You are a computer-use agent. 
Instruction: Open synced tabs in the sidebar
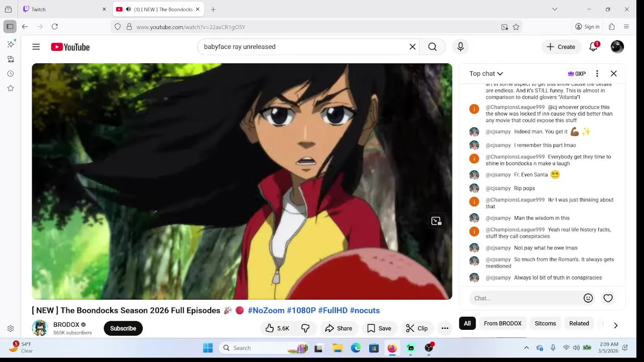pyautogui.click(x=11, y=59)
